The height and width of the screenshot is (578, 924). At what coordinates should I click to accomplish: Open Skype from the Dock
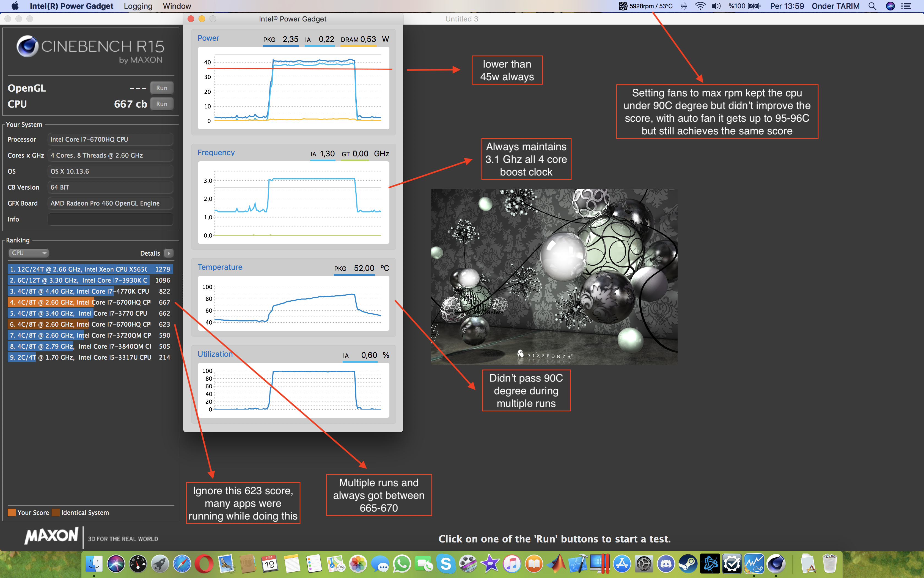[446, 564]
